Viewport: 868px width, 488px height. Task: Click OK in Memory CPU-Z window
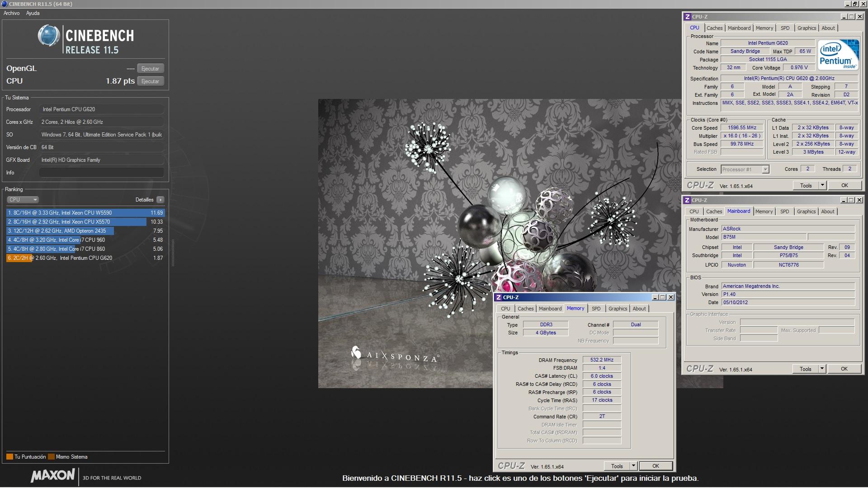(x=656, y=466)
